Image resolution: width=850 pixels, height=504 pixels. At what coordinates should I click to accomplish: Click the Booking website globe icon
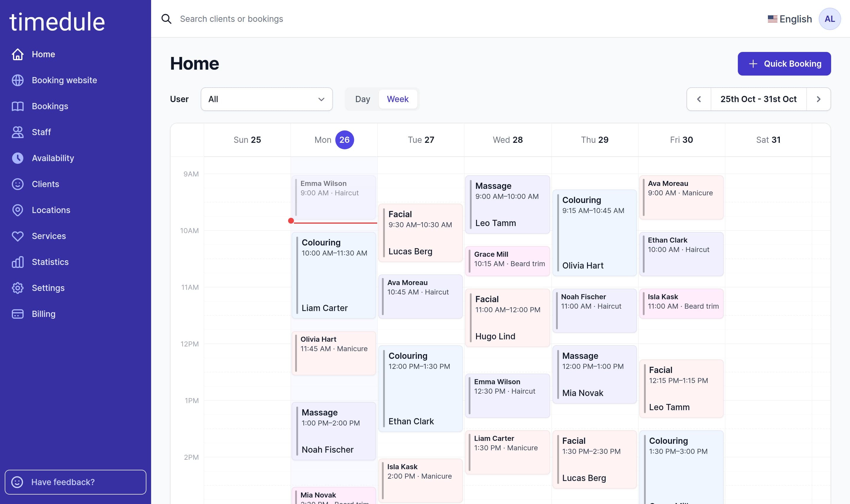pyautogui.click(x=18, y=80)
